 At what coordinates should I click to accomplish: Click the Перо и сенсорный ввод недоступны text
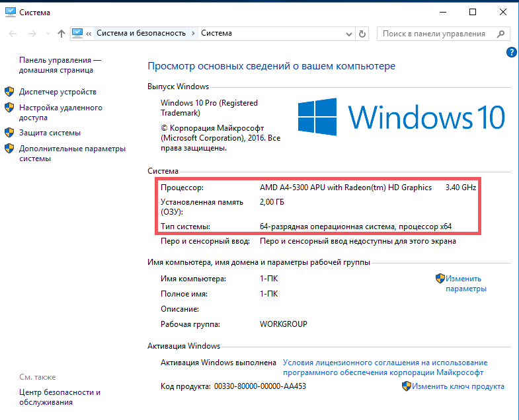tap(358, 241)
